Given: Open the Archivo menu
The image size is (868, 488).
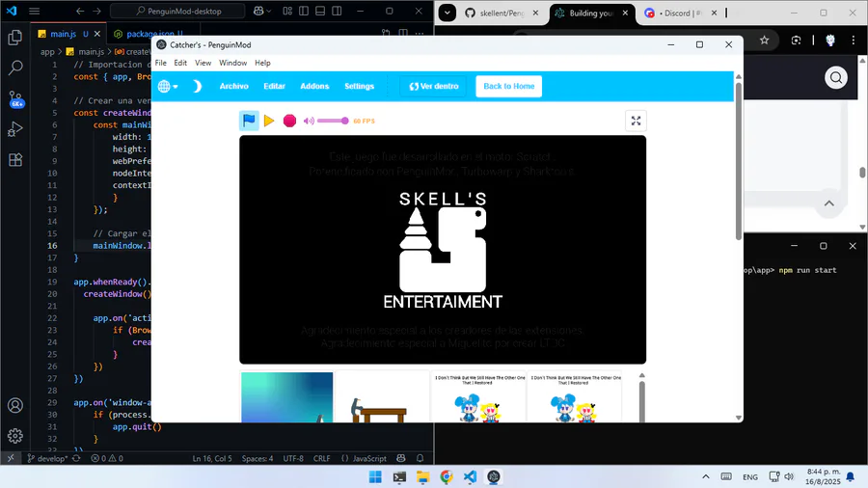Looking at the screenshot, I should coord(233,86).
